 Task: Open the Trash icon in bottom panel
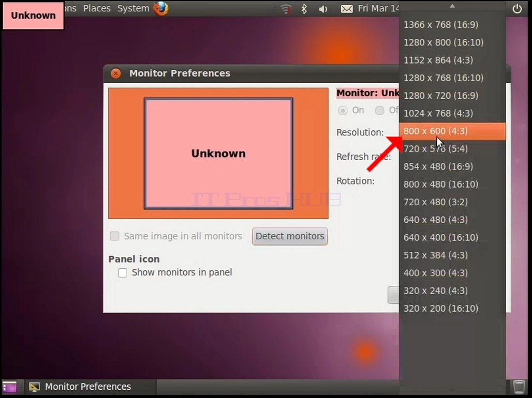click(519, 387)
